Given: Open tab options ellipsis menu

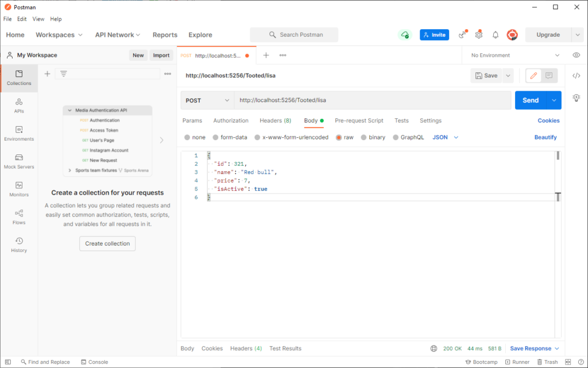Looking at the screenshot, I should pyautogui.click(x=283, y=55).
